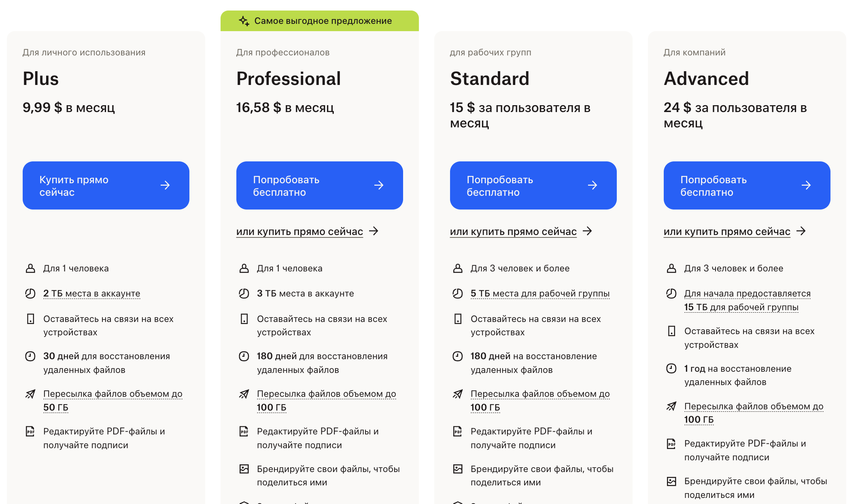
Task: Click the paper plane icon under Plus
Action: 30,394
